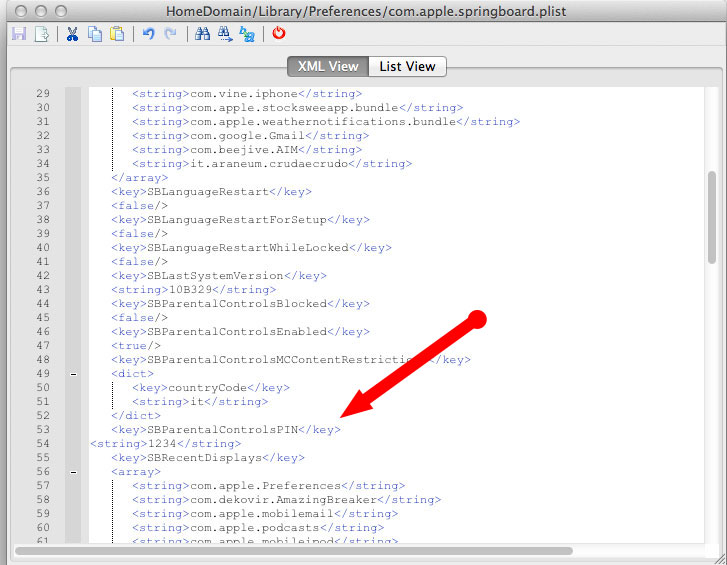Click the window resize grip corner
This screenshot has width=727, height=565.
point(721,559)
